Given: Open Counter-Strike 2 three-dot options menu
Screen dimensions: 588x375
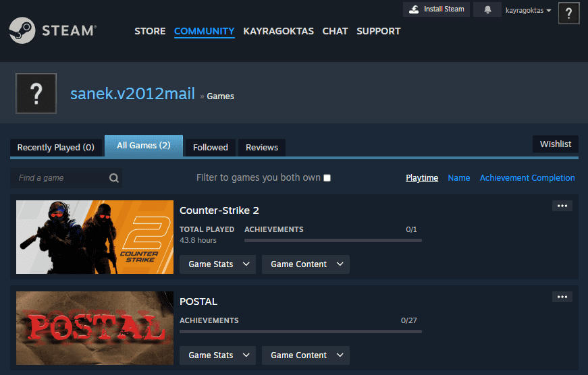Looking at the screenshot, I should [x=562, y=206].
